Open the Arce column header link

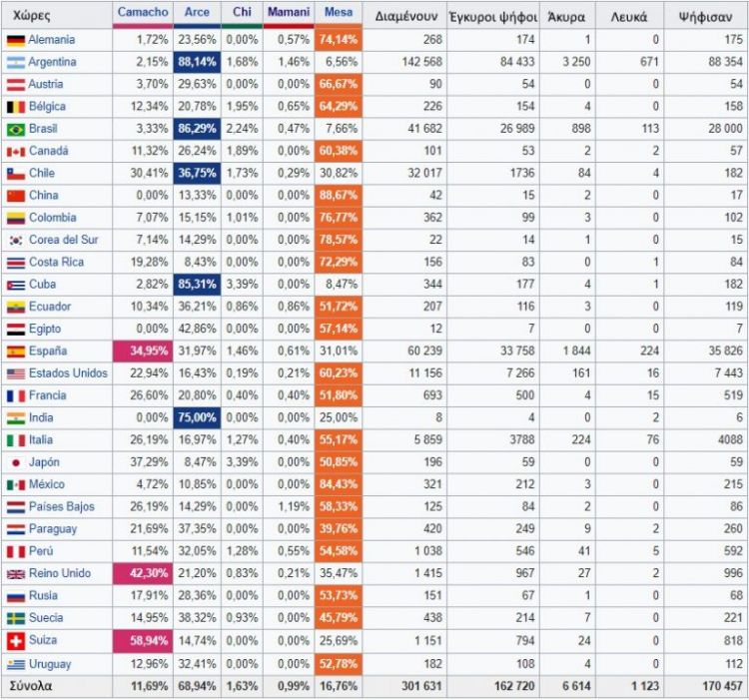click(198, 13)
